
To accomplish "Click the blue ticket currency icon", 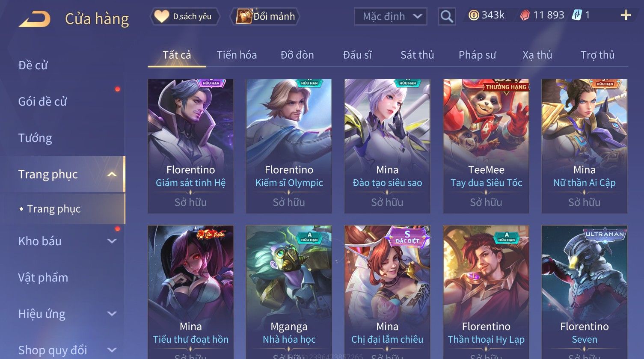I will tap(577, 15).
